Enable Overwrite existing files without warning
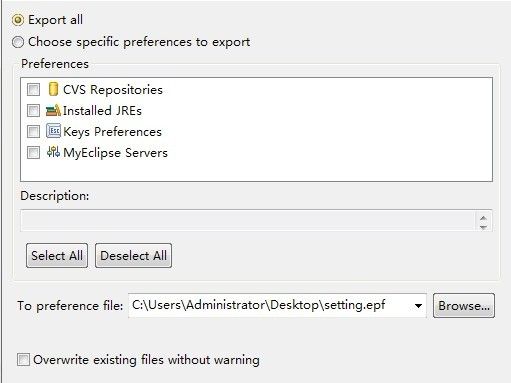 click(x=23, y=360)
